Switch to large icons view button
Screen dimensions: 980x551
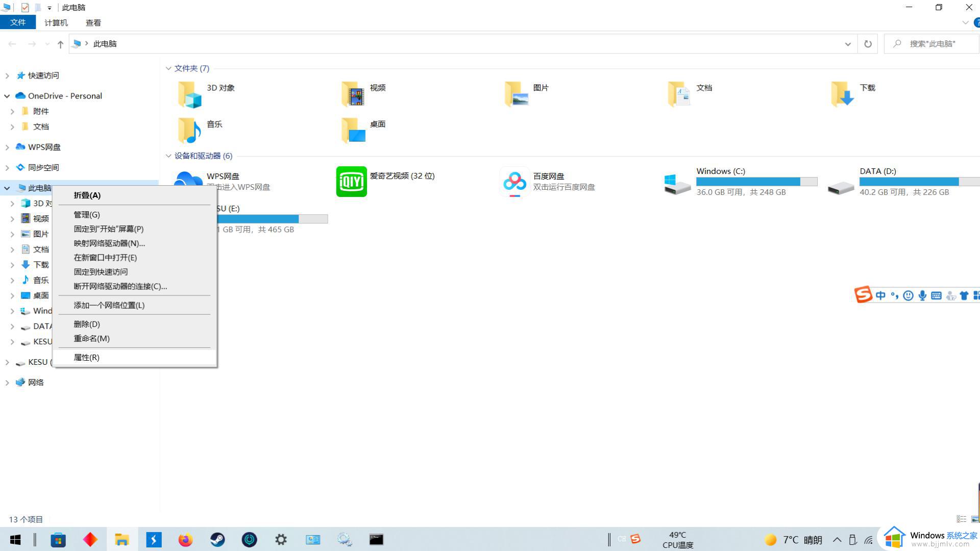pos(974,519)
